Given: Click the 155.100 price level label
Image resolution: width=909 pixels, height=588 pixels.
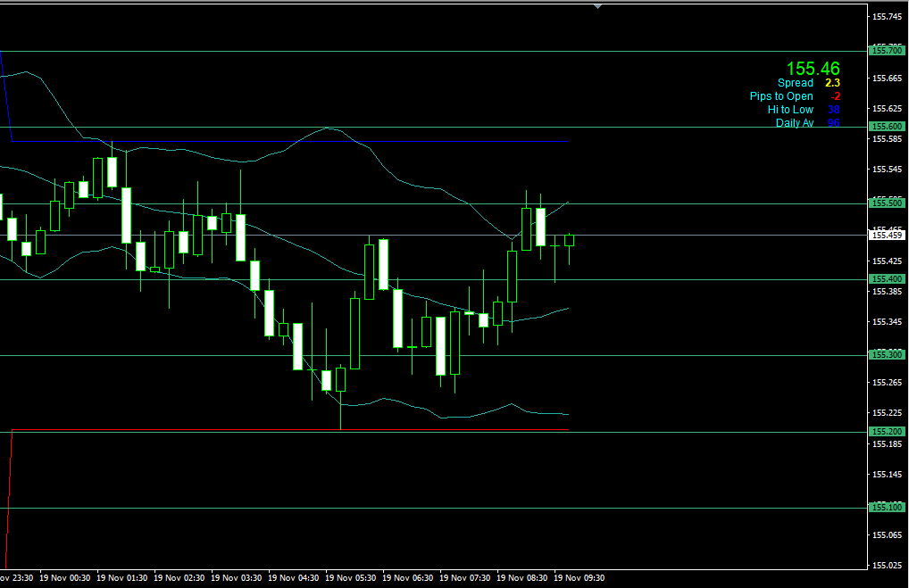Looking at the screenshot, I should coord(886,508).
